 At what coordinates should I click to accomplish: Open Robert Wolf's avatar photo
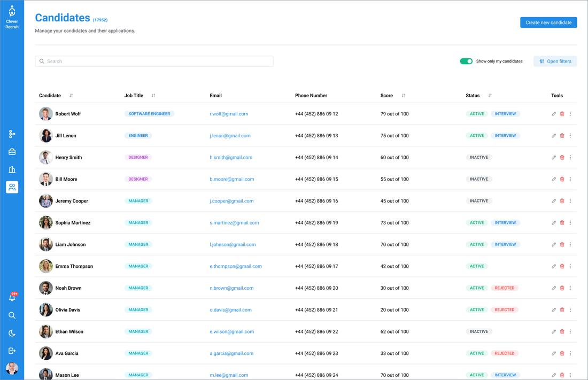[46, 114]
